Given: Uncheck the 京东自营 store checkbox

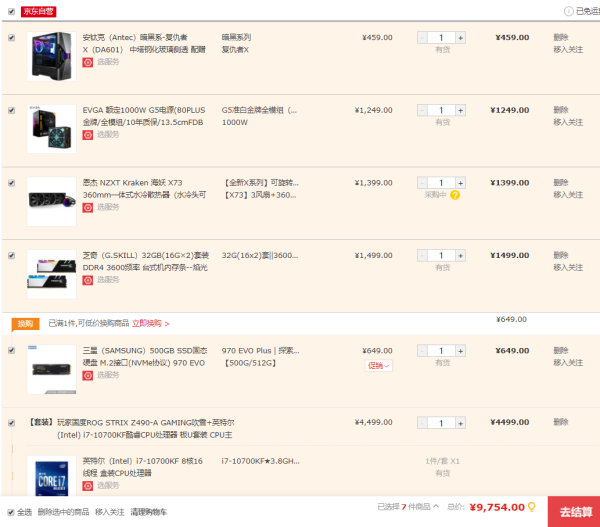Looking at the screenshot, I should 11,11.
